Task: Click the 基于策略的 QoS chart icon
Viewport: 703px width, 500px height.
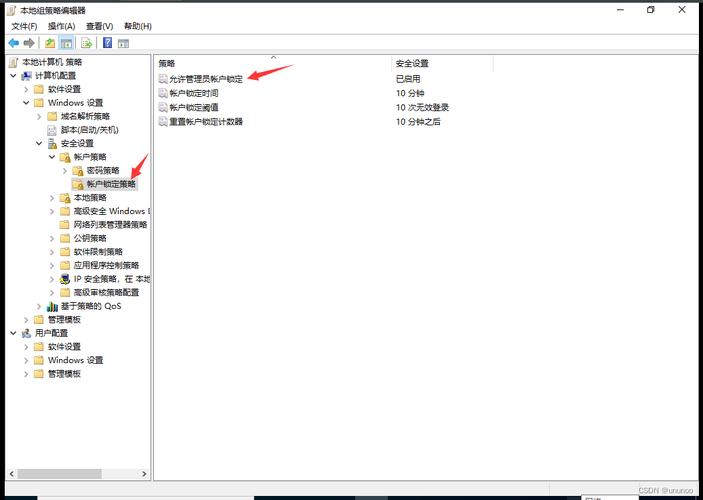Action: [x=52, y=306]
